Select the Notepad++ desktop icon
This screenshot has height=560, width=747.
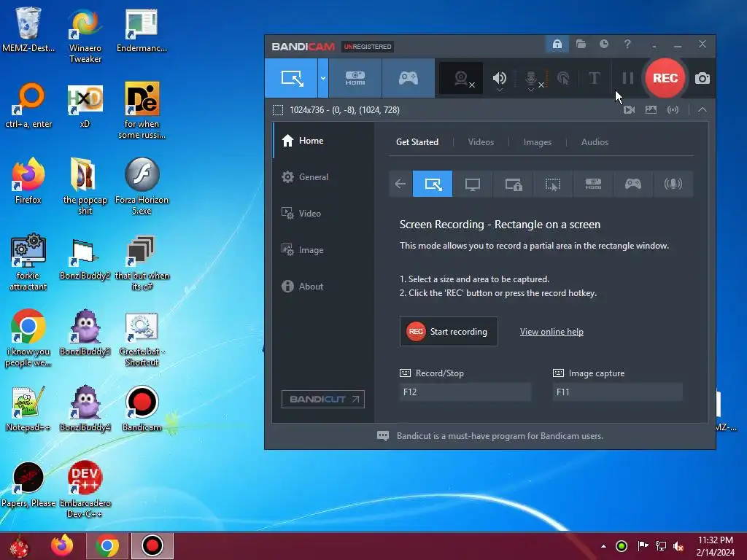[x=28, y=408]
